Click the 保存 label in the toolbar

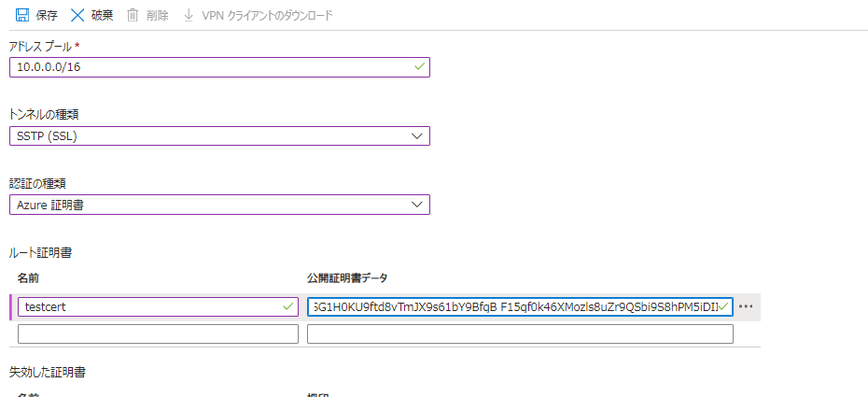coord(47,16)
